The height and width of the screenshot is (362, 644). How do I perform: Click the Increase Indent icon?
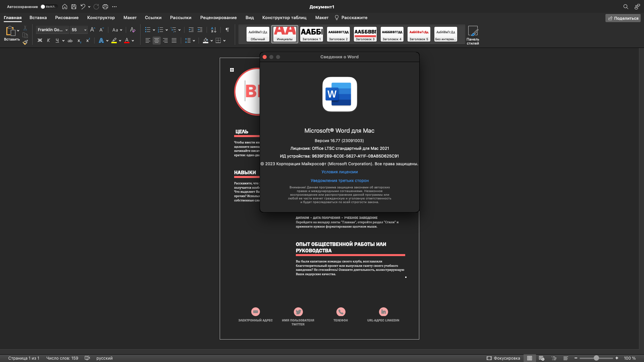200,30
